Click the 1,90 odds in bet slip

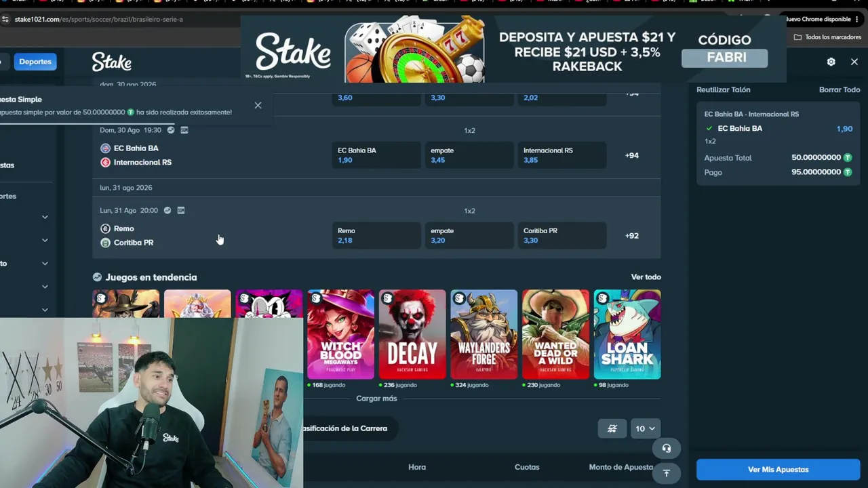[844, 129]
